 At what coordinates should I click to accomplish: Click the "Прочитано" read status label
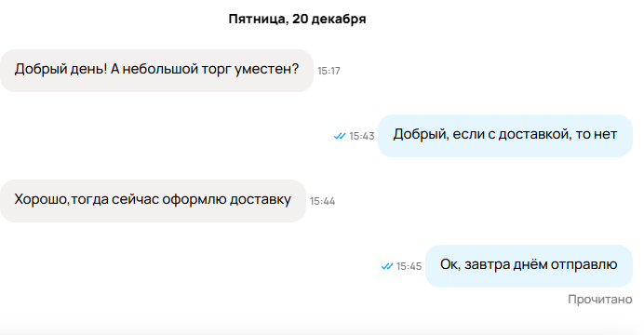point(600,300)
